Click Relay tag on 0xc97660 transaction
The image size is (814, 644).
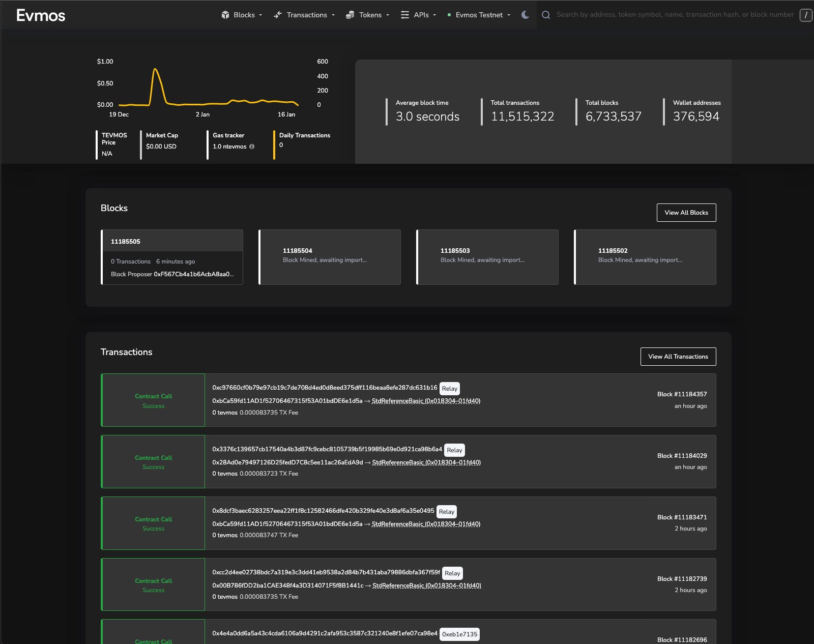tap(450, 389)
